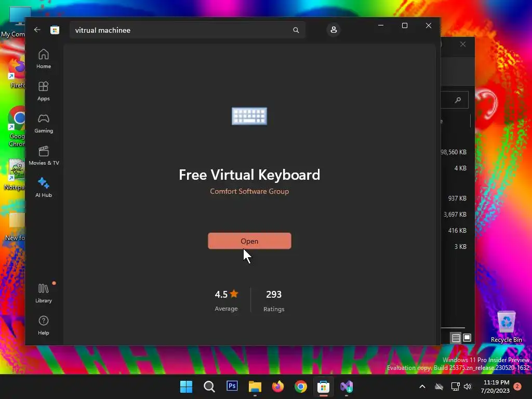
Task: Open the clock and date 11:19 PM
Action: tap(495, 387)
